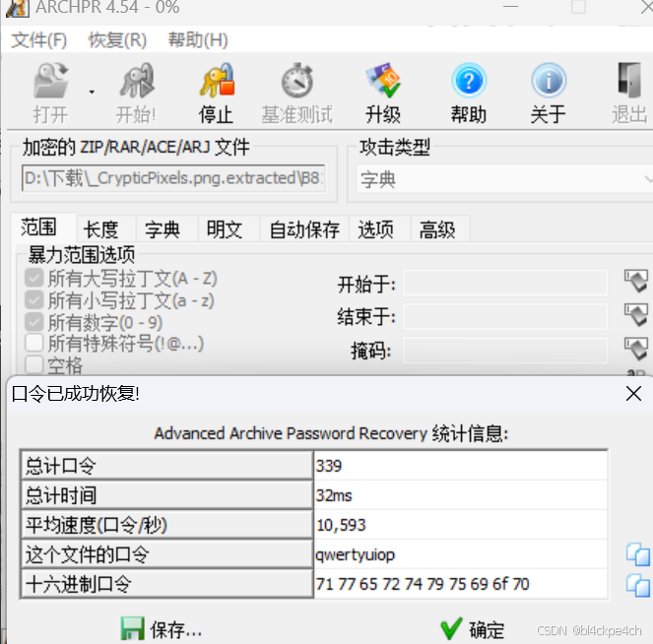Run the benchmark (基准测试) icon

(x=296, y=81)
